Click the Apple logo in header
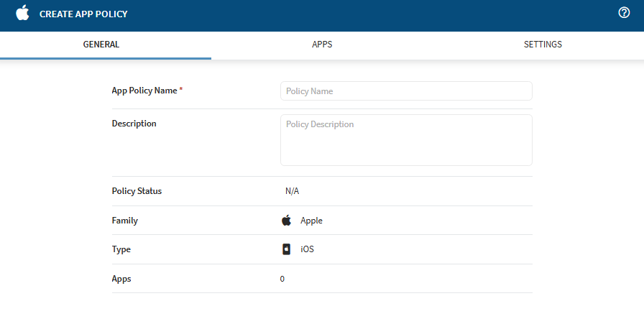The width and height of the screenshot is (644, 319). tap(22, 13)
